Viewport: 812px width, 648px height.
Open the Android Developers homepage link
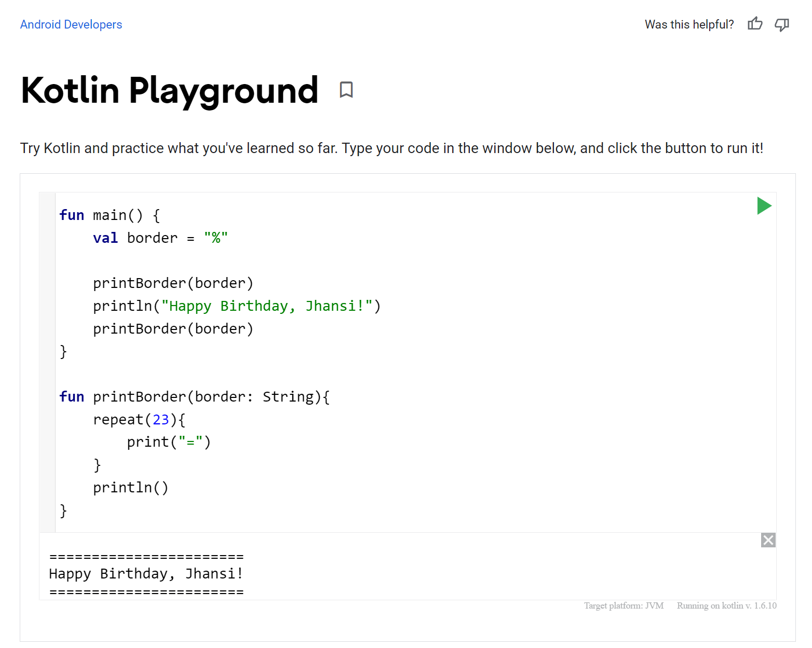point(71,24)
